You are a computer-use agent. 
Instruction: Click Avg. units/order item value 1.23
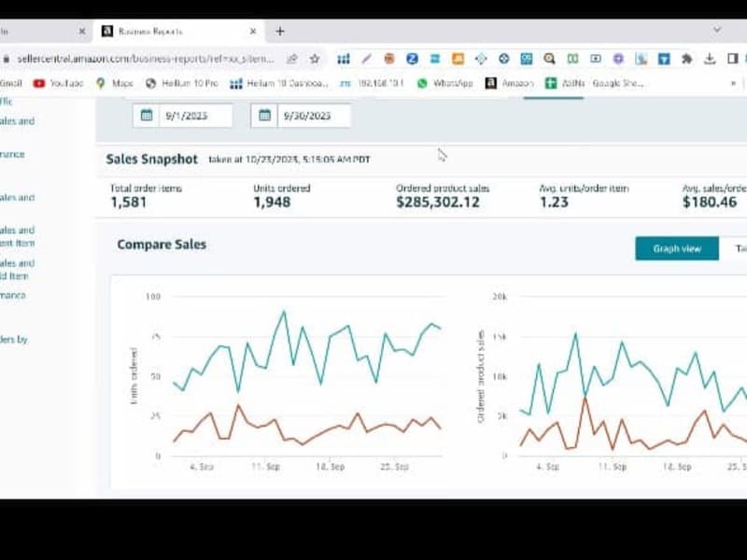click(x=554, y=203)
